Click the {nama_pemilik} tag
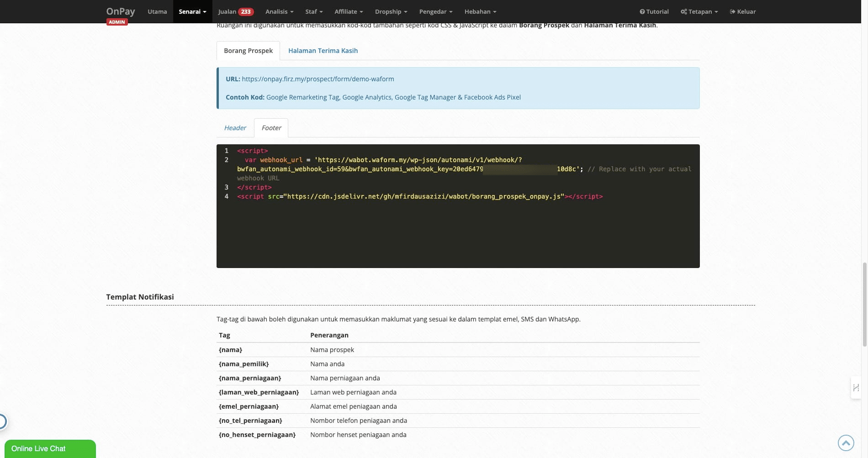The image size is (868, 458). [x=243, y=364]
